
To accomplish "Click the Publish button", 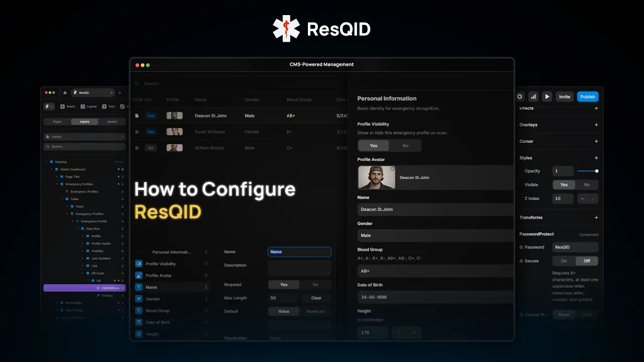I will (588, 97).
